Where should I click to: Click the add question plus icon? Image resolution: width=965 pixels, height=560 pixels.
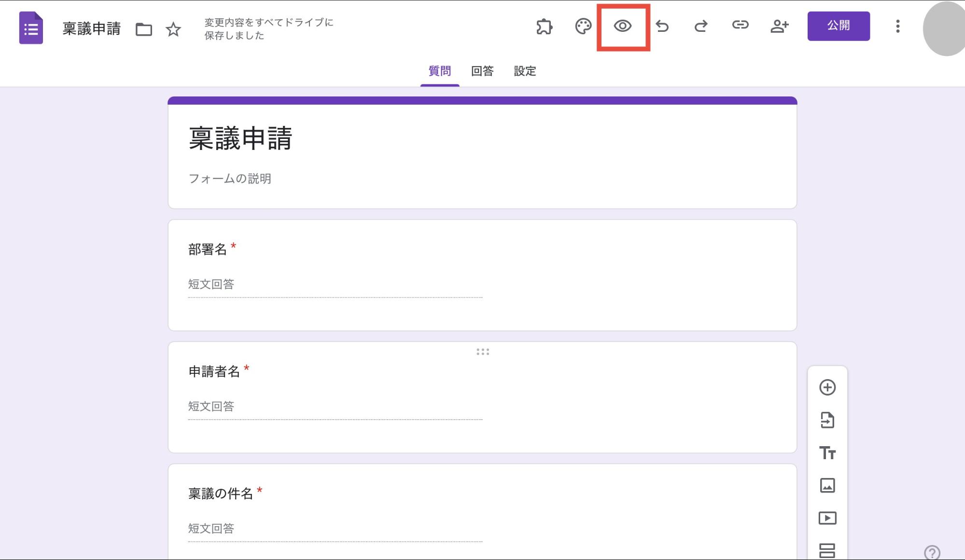coord(827,387)
